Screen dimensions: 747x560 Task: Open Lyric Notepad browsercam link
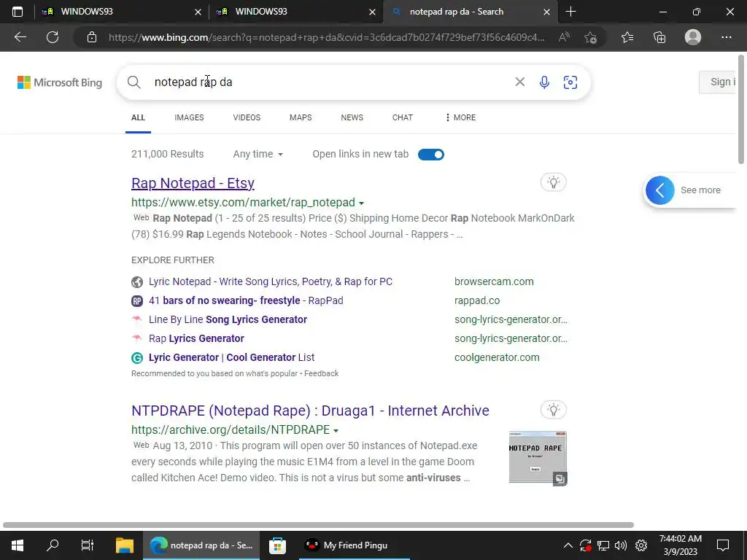(x=271, y=282)
